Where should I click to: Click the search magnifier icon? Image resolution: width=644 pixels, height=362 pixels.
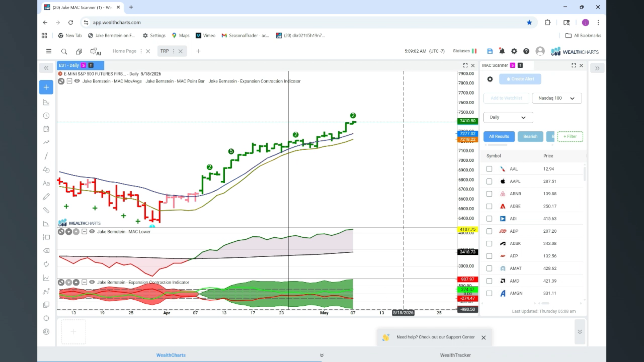[64, 51]
